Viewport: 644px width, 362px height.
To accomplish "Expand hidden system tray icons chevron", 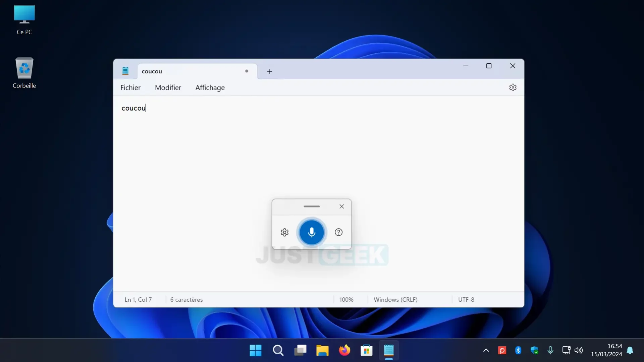I will click(x=486, y=351).
